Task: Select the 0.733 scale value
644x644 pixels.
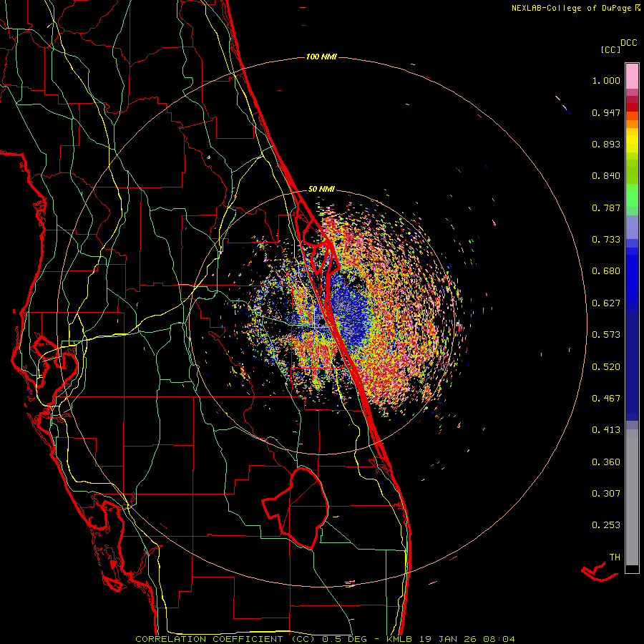Action: tap(606, 240)
